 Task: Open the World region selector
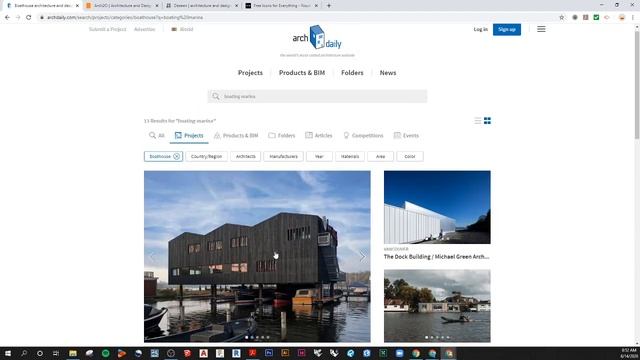182,29
